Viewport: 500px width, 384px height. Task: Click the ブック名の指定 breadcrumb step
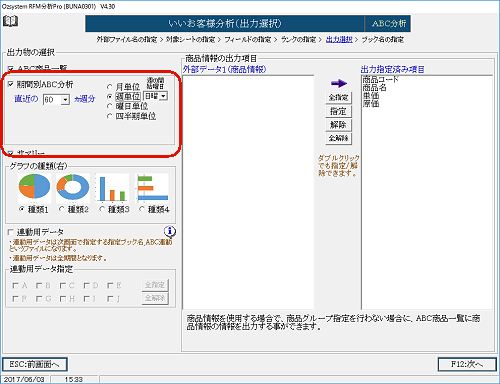(x=383, y=39)
